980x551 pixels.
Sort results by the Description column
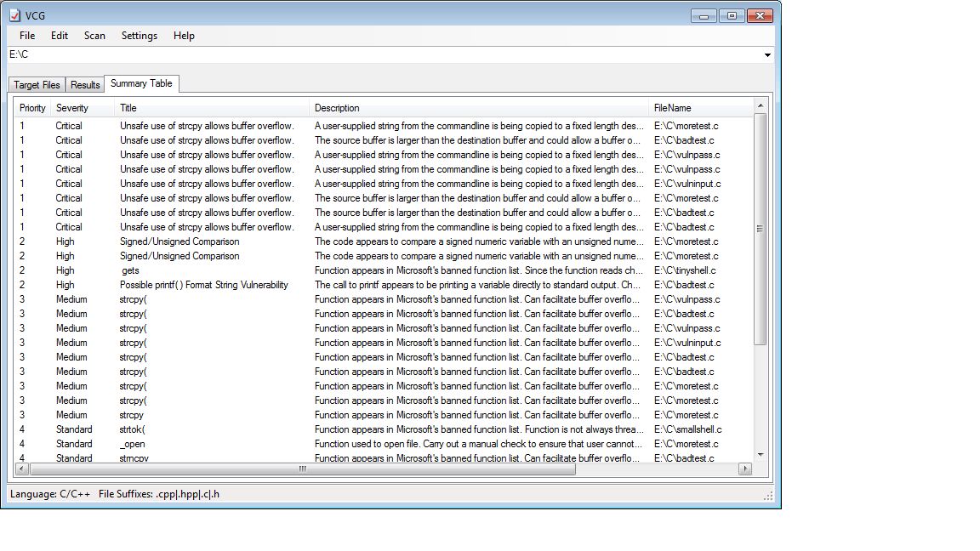point(338,108)
